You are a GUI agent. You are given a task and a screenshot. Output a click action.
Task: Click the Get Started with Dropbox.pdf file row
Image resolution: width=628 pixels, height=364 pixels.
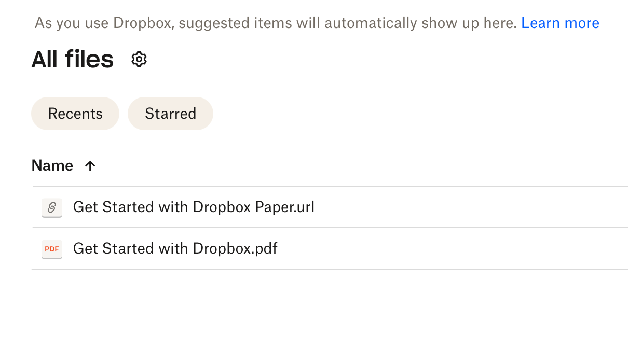pos(175,249)
